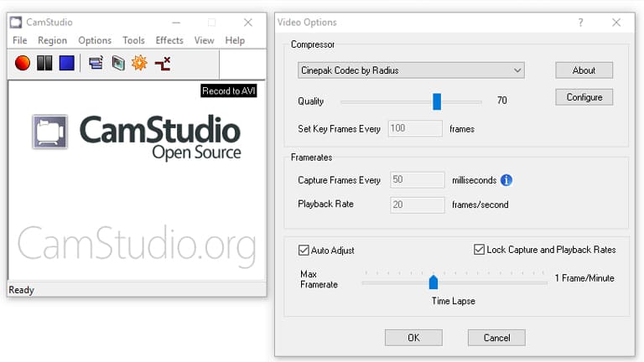
Task: Expand the Cinepak Codec compressor dropdown
Action: tap(411, 70)
